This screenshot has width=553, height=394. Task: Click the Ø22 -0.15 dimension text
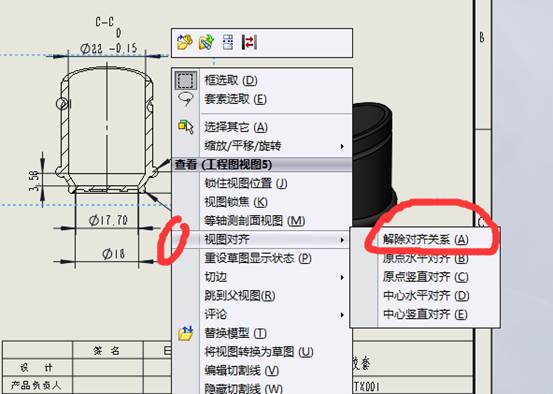point(108,48)
